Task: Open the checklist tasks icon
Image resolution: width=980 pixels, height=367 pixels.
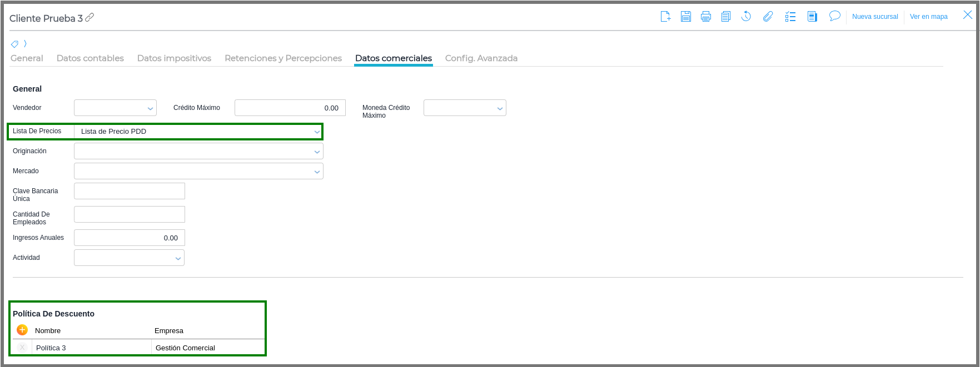Action: point(790,17)
